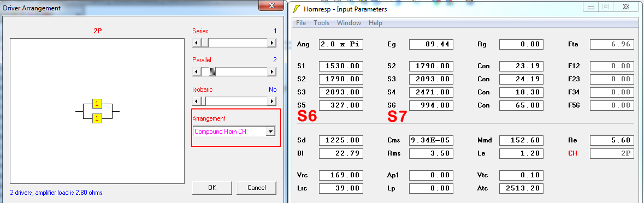Click the Lp field
This screenshot has height=203, width=644.
432,188
